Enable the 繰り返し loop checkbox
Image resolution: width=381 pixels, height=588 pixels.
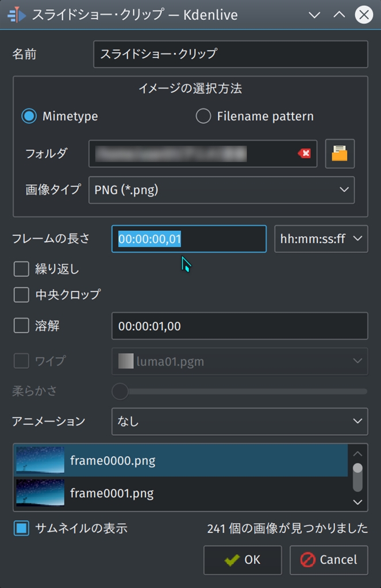(x=21, y=269)
